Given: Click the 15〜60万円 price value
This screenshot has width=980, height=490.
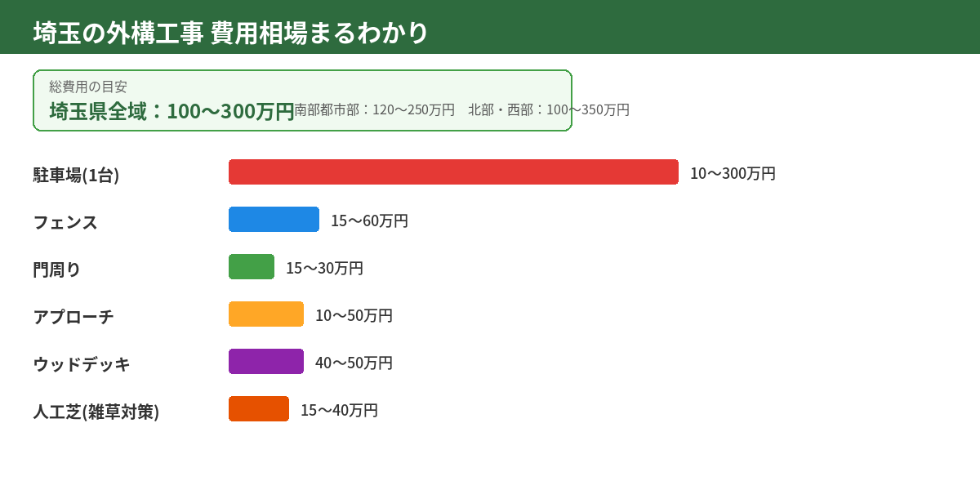Looking at the screenshot, I should [369, 220].
